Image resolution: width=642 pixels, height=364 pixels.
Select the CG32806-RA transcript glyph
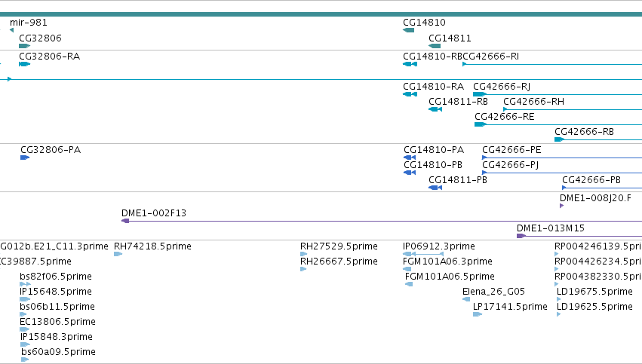(x=25, y=64)
